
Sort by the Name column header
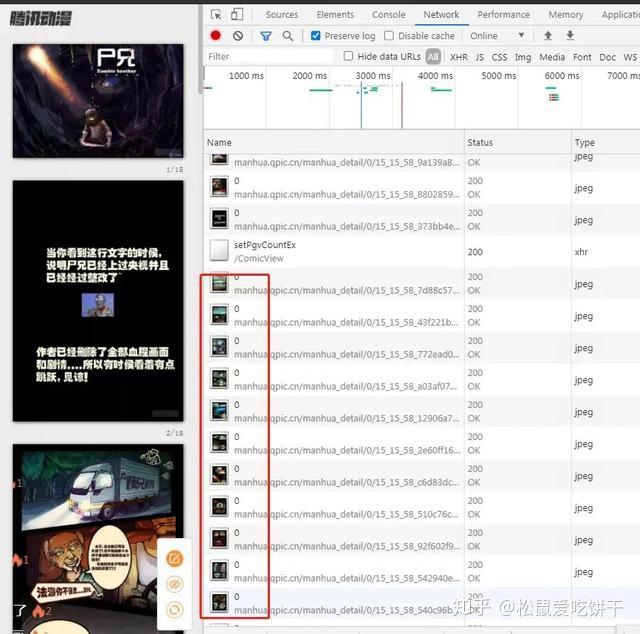pos(334,142)
